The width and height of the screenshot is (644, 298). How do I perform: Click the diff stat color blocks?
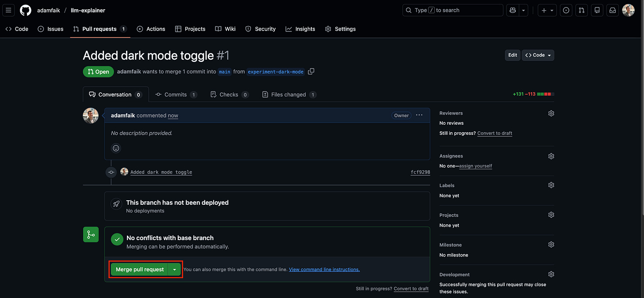click(545, 94)
